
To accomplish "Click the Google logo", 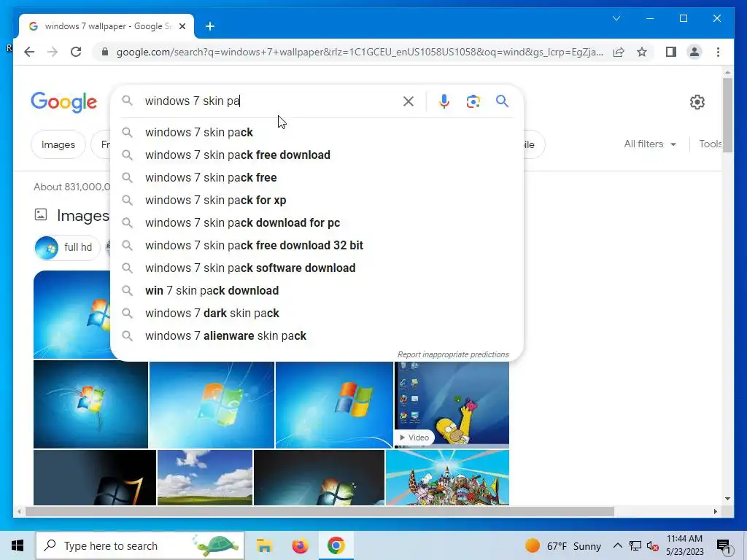I will [x=64, y=102].
